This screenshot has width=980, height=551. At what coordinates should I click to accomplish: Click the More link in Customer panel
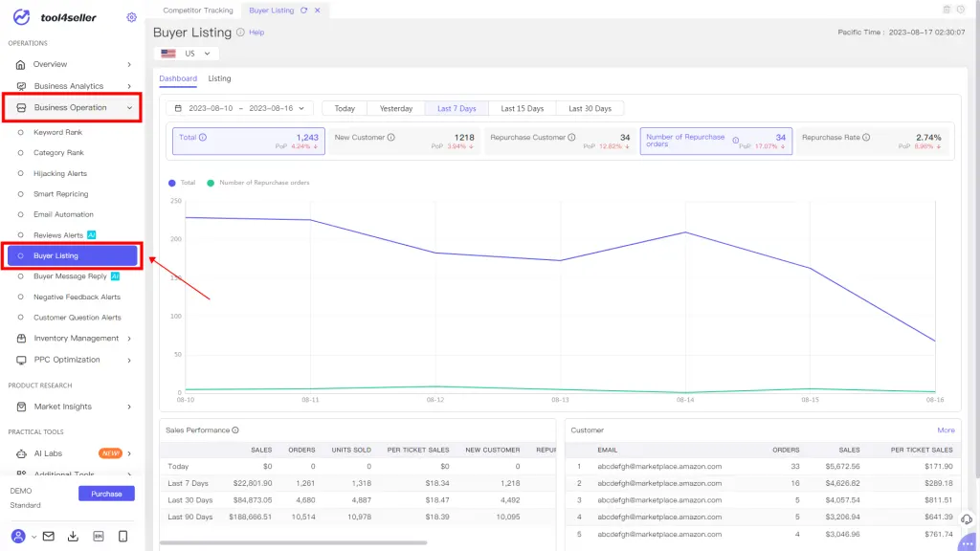click(946, 430)
